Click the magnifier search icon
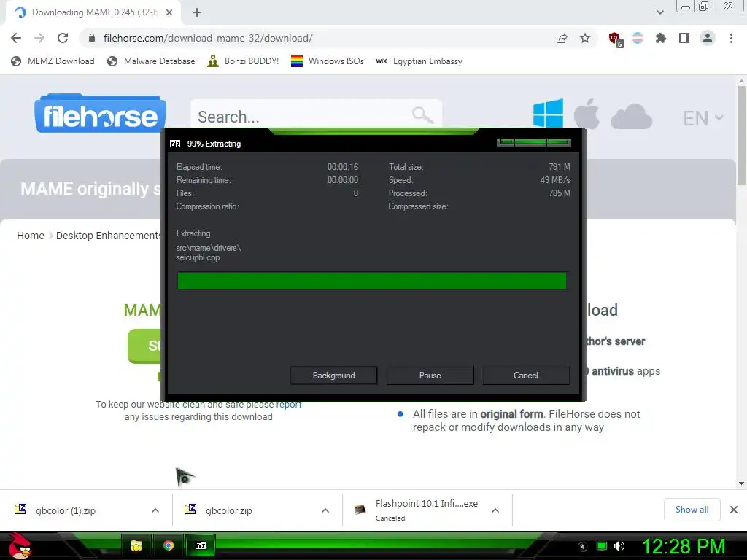747x560 pixels. pos(422,115)
